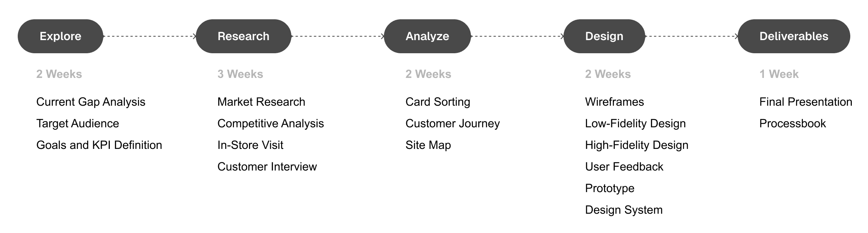
Task: Select the Design phase pill
Action: point(604,36)
